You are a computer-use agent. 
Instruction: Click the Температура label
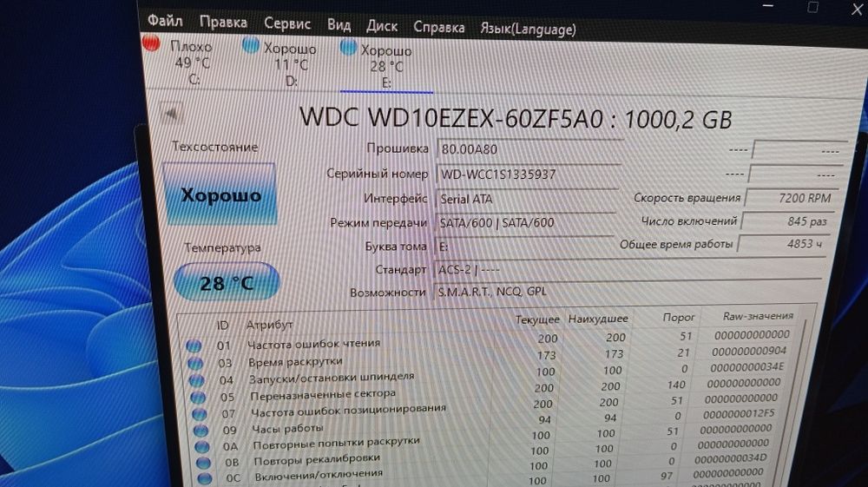pos(222,247)
